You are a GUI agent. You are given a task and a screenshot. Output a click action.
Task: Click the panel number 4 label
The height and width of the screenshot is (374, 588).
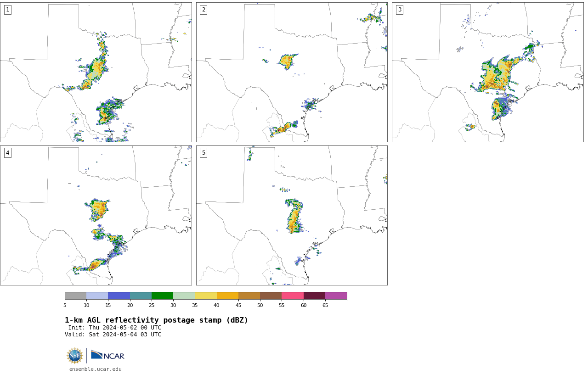(x=7, y=153)
